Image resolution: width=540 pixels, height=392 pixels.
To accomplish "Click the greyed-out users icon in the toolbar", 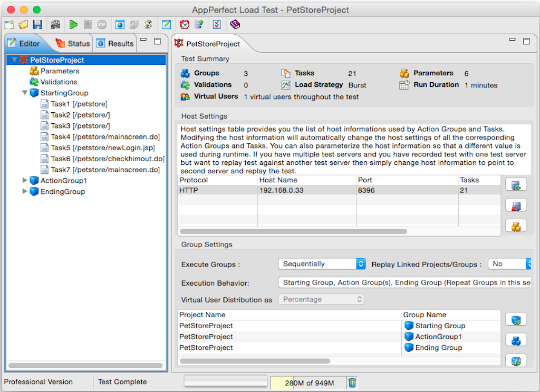I will [x=134, y=24].
